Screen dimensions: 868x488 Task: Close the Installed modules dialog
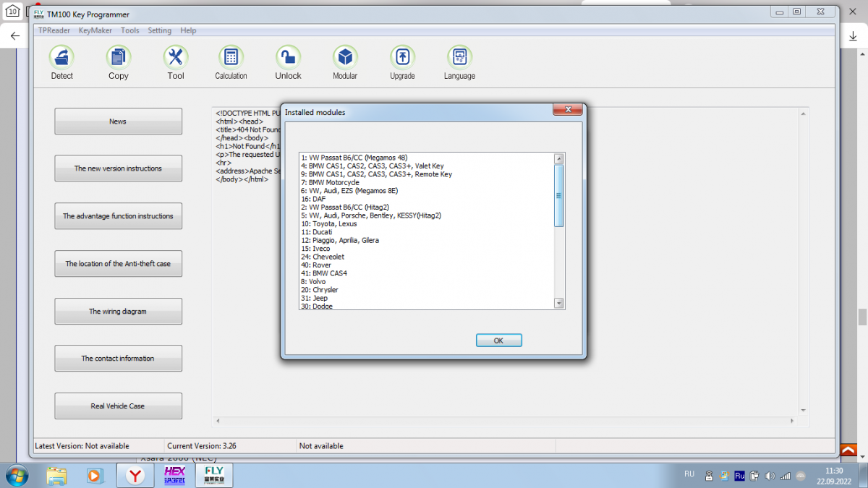pos(568,111)
